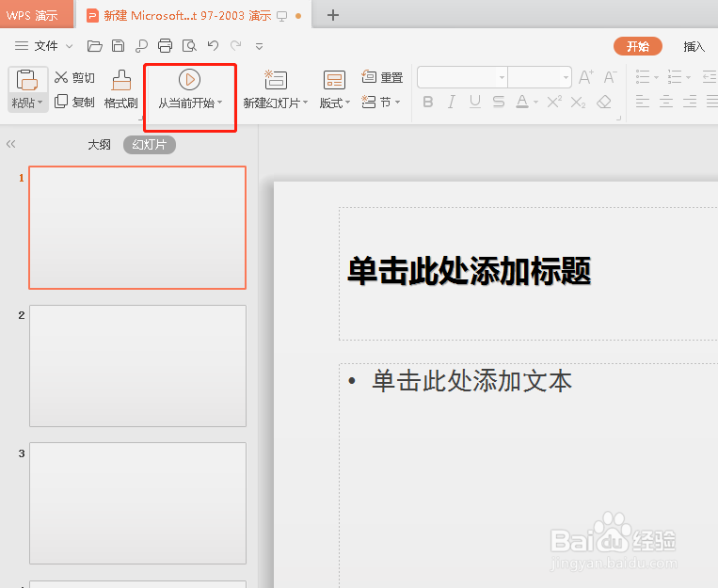Image resolution: width=718 pixels, height=588 pixels.
Task: Select the 幻灯片 panel tab
Action: [150, 145]
